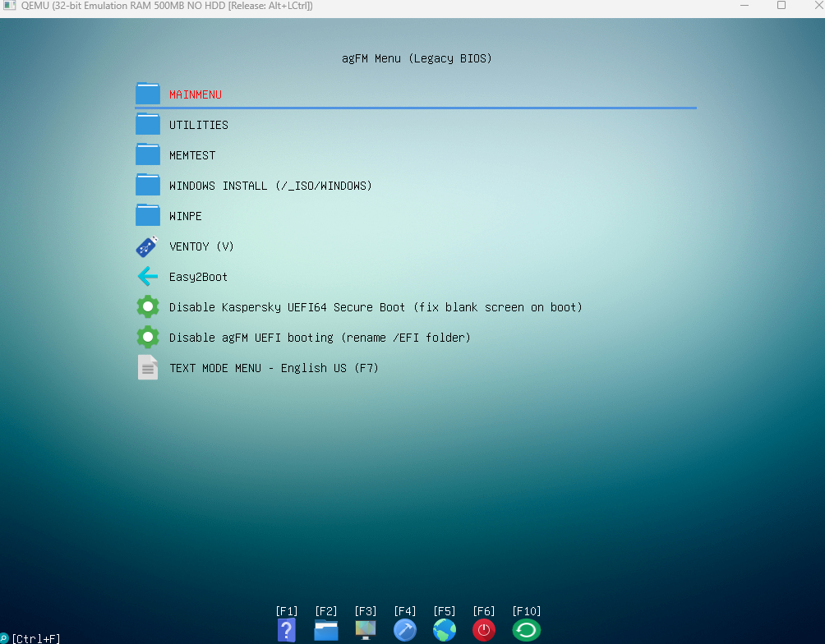Click the Easy2Boot back arrow icon
The width and height of the screenshot is (825, 644).
[148, 276]
